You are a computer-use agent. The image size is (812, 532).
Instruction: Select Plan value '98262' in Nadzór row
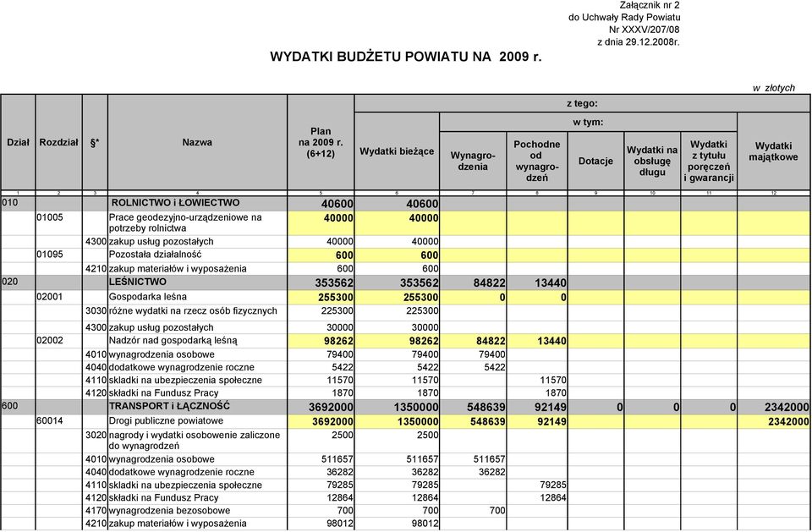tap(338, 341)
